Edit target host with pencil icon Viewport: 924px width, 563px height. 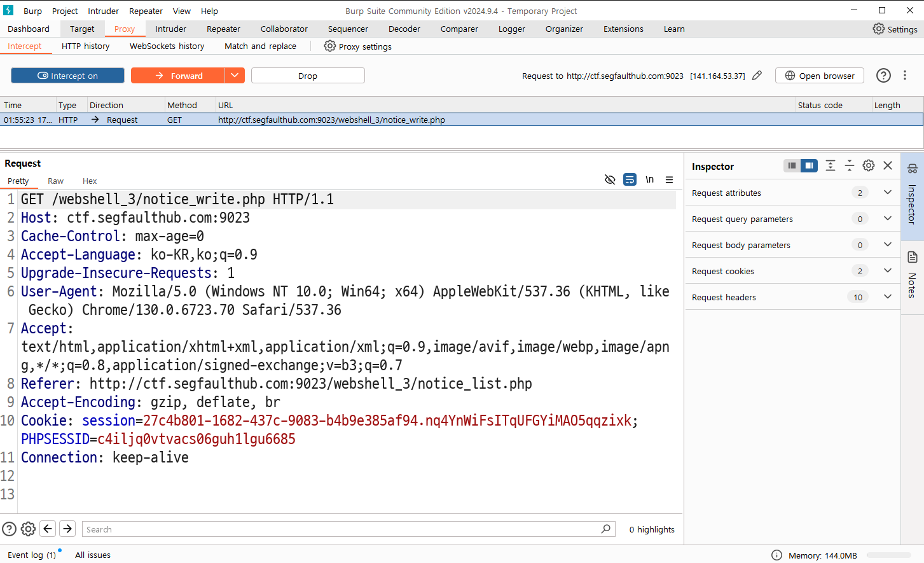click(757, 75)
